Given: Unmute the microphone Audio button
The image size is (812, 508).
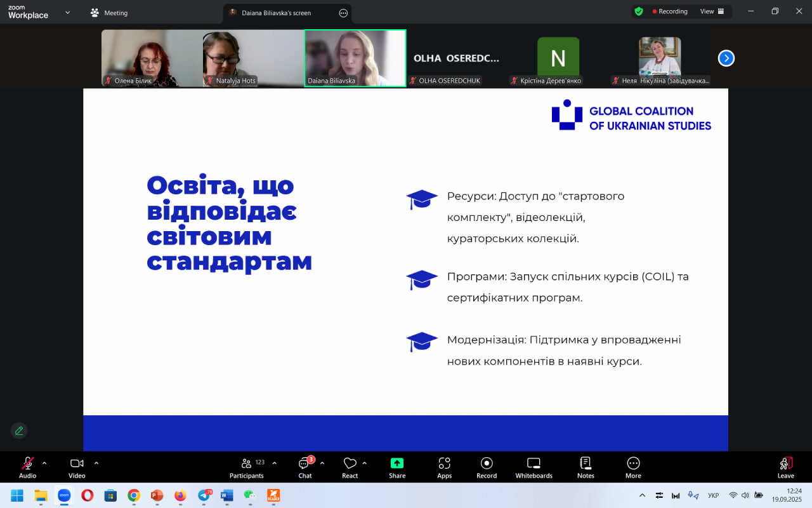Looking at the screenshot, I should (x=27, y=467).
